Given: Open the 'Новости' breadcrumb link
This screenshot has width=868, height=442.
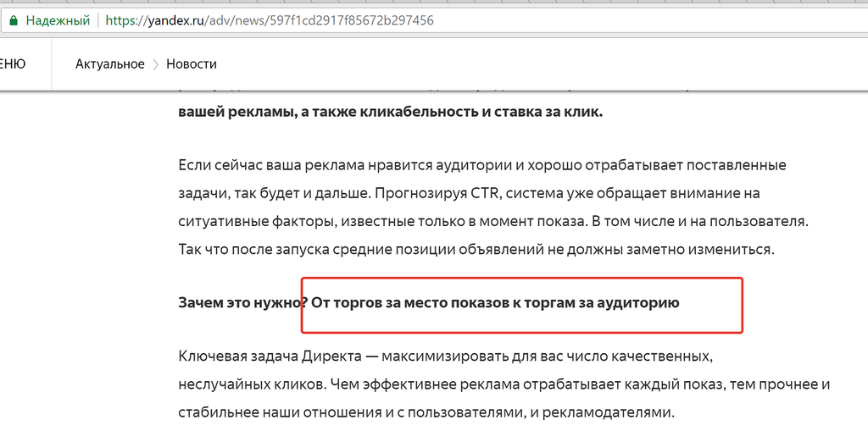Looking at the screenshot, I should pyautogui.click(x=192, y=64).
